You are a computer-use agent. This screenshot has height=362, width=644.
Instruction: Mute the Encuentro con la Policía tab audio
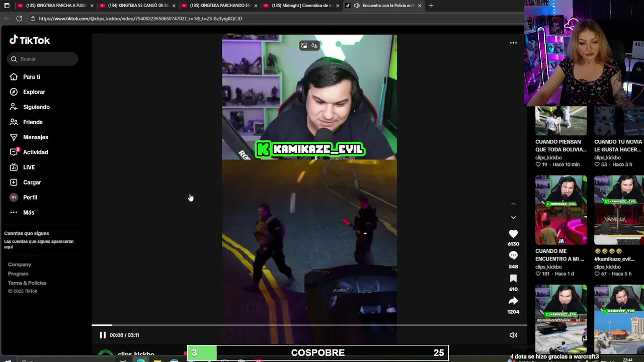click(357, 6)
